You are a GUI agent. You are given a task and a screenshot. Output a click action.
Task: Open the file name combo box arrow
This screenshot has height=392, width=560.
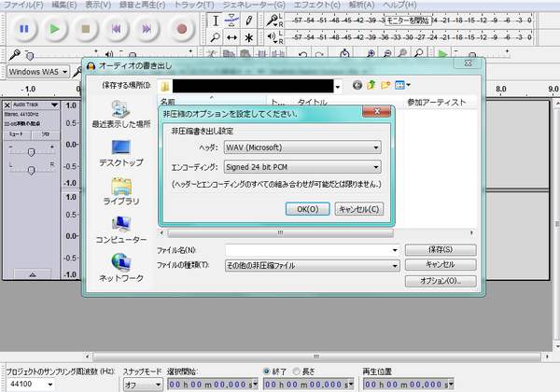(x=395, y=250)
